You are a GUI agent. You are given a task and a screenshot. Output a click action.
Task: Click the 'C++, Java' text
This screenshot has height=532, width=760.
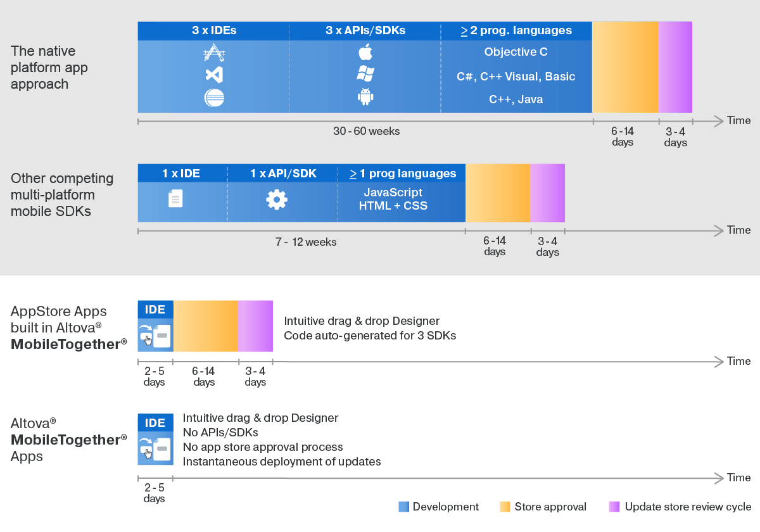pyautogui.click(x=516, y=99)
